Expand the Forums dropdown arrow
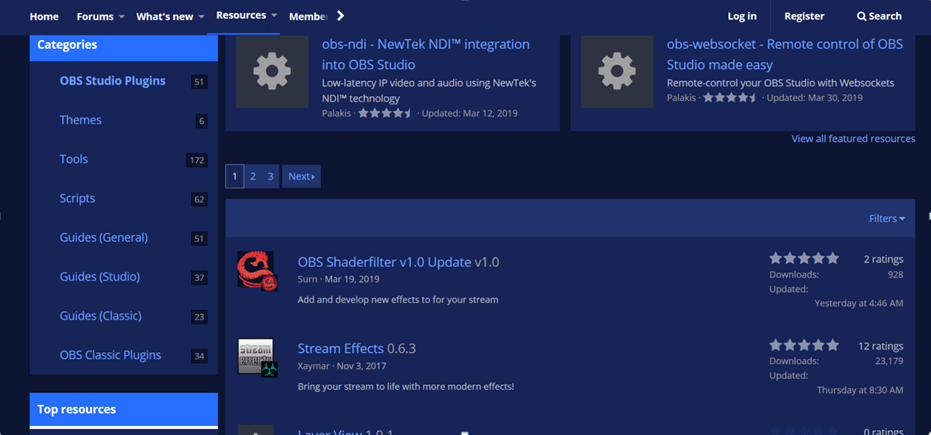 coord(122,17)
